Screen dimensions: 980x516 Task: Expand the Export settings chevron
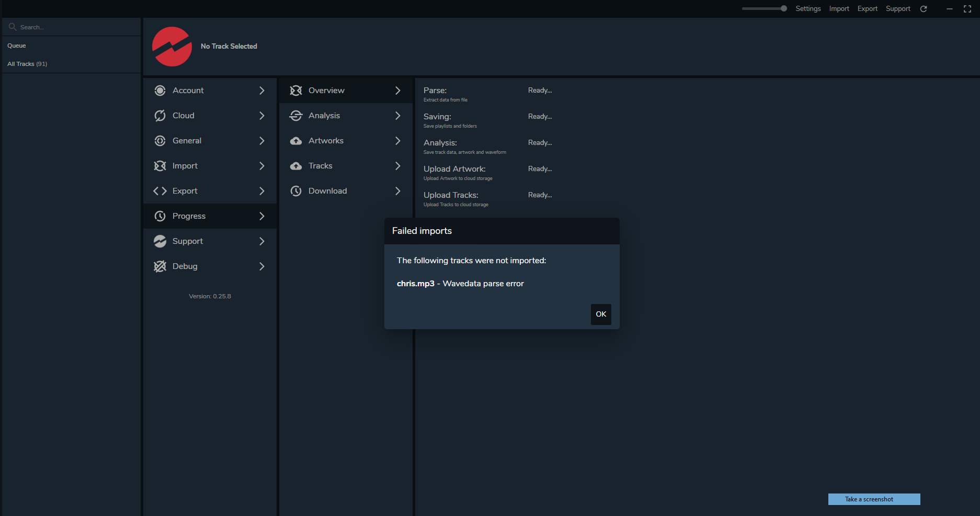tap(262, 191)
